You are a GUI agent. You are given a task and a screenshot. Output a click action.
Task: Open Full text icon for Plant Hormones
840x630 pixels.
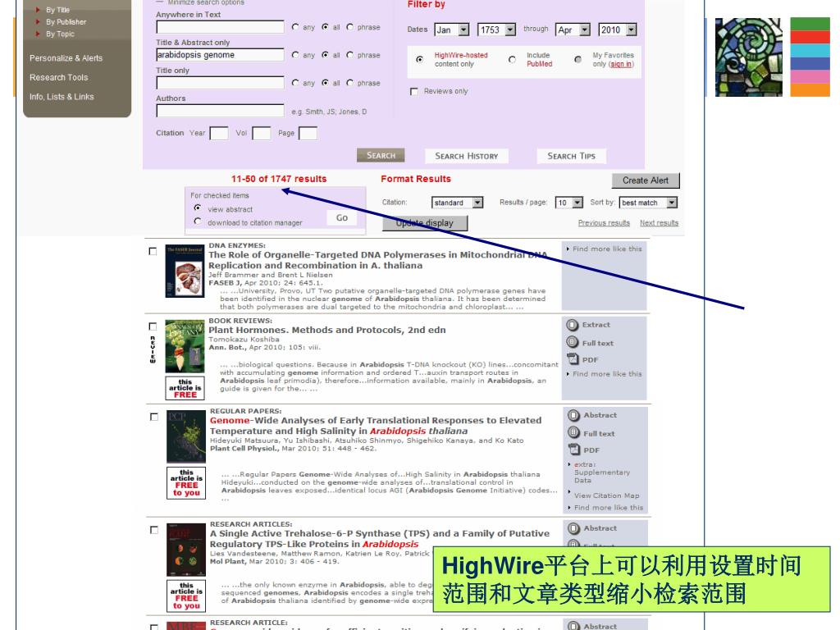[573, 342]
